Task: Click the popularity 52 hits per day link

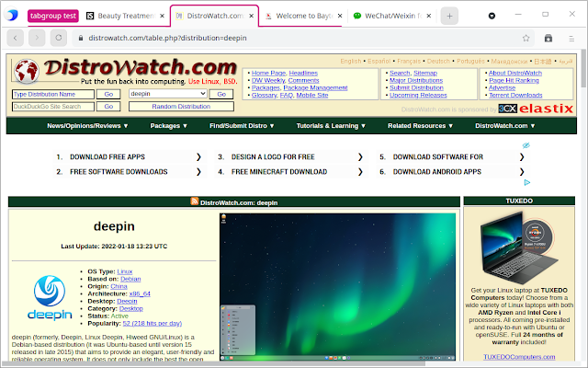Action: point(152,323)
